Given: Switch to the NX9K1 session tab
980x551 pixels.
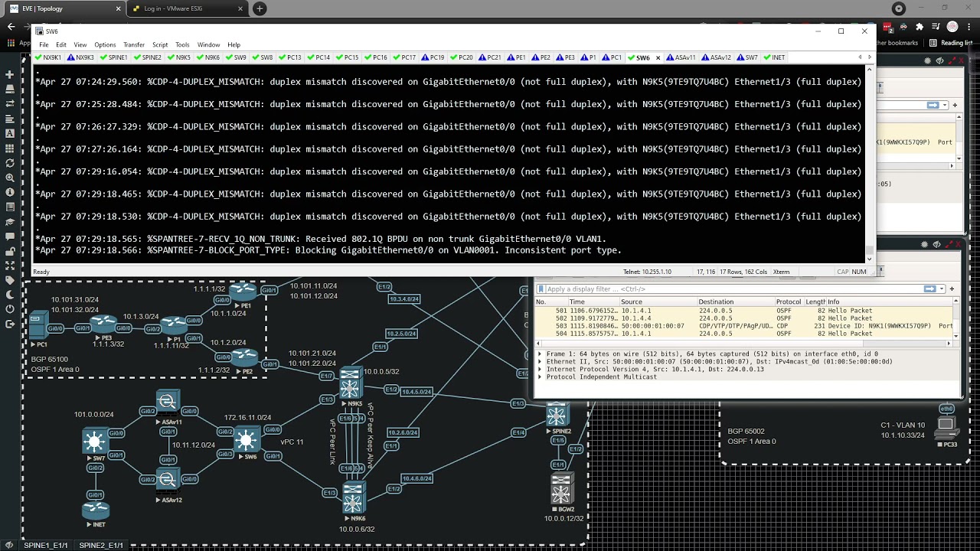Looking at the screenshot, I should point(48,57).
